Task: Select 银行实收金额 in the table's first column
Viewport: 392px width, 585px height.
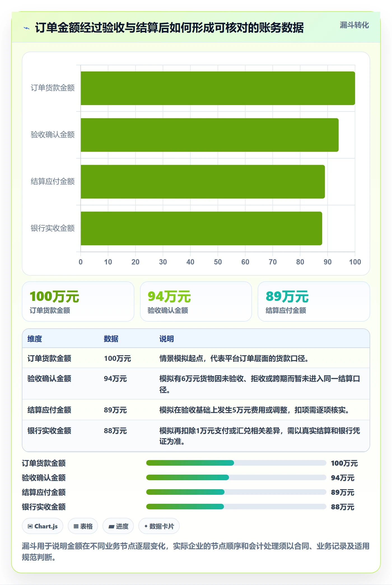Action: pyautogui.click(x=49, y=431)
